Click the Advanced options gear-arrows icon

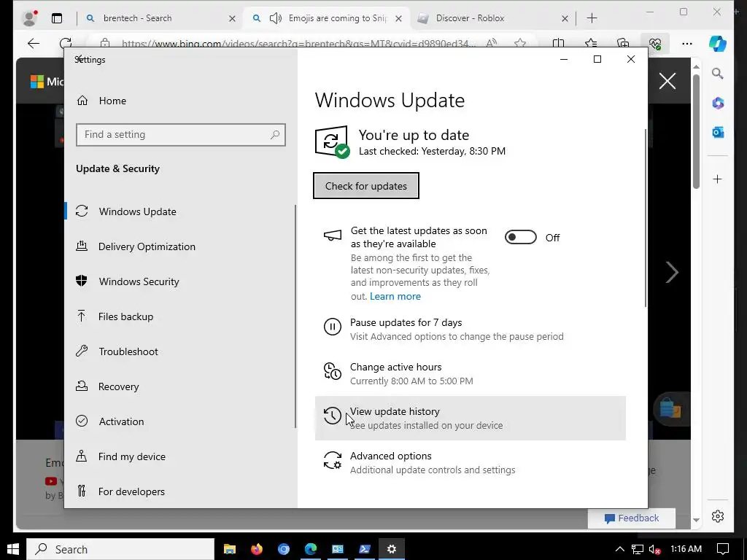(x=333, y=460)
